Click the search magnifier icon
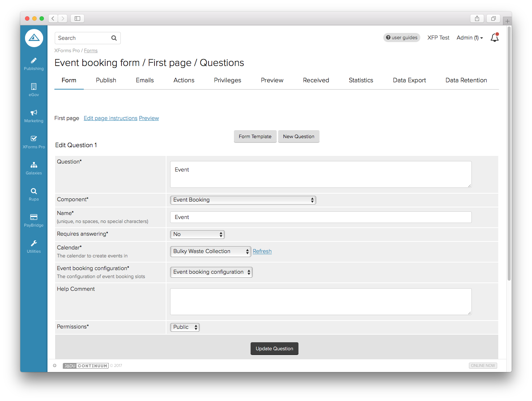Viewport: 532px width, 401px height. (114, 38)
